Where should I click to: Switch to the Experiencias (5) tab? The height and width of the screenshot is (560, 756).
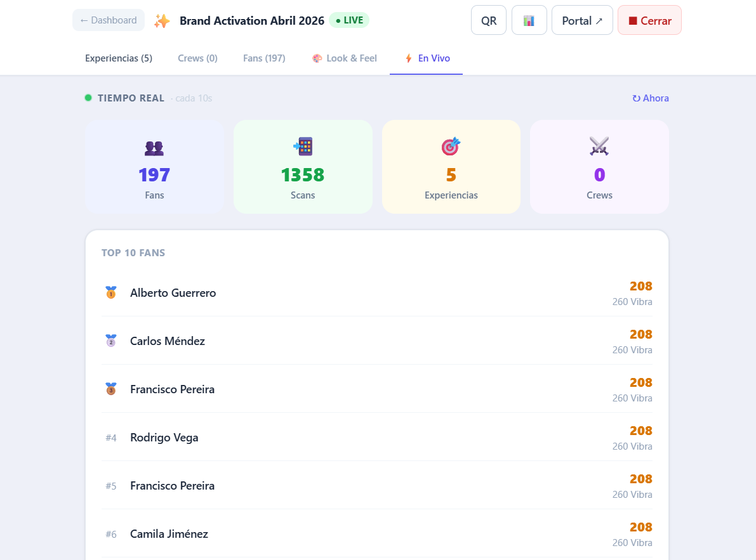[119, 58]
